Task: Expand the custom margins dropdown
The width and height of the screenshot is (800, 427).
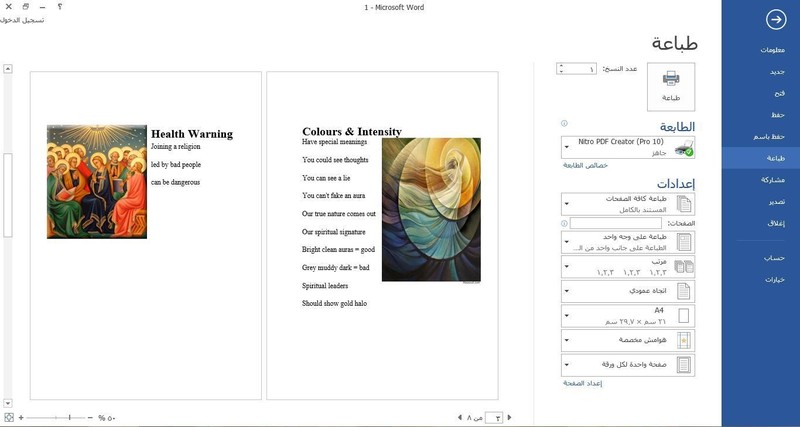Action: click(628, 340)
